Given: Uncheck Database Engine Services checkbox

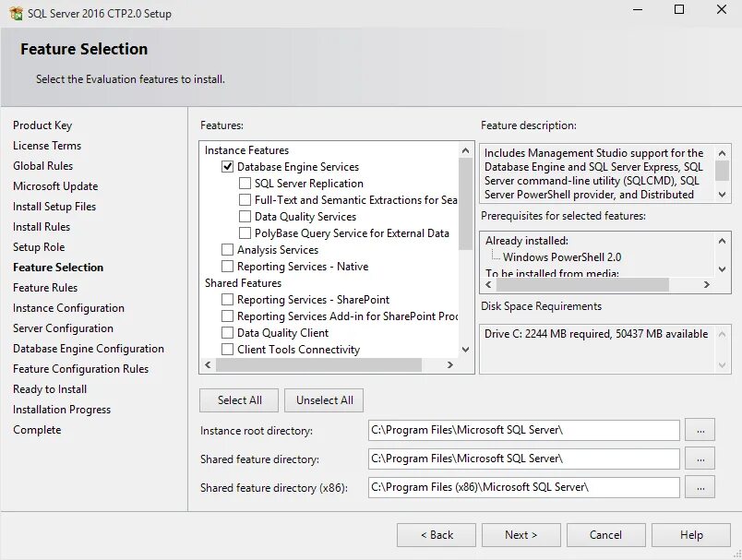Looking at the screenshot, I should [227, 166].
